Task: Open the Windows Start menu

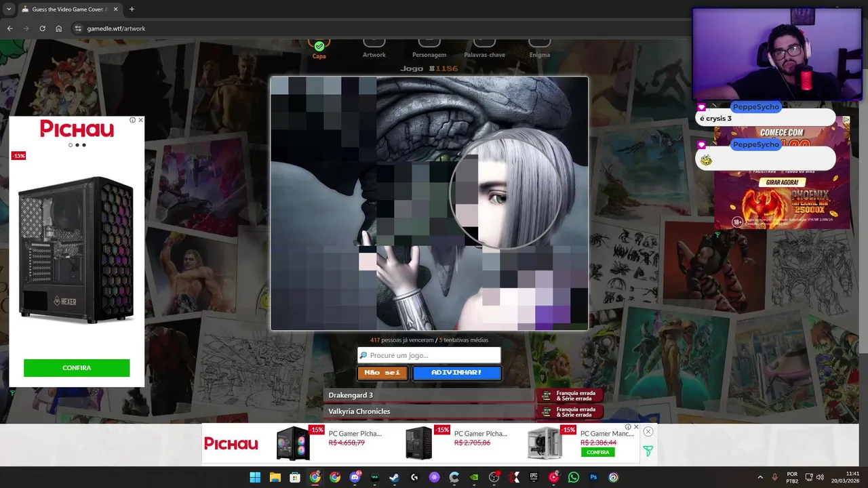Action: point(255,477)
